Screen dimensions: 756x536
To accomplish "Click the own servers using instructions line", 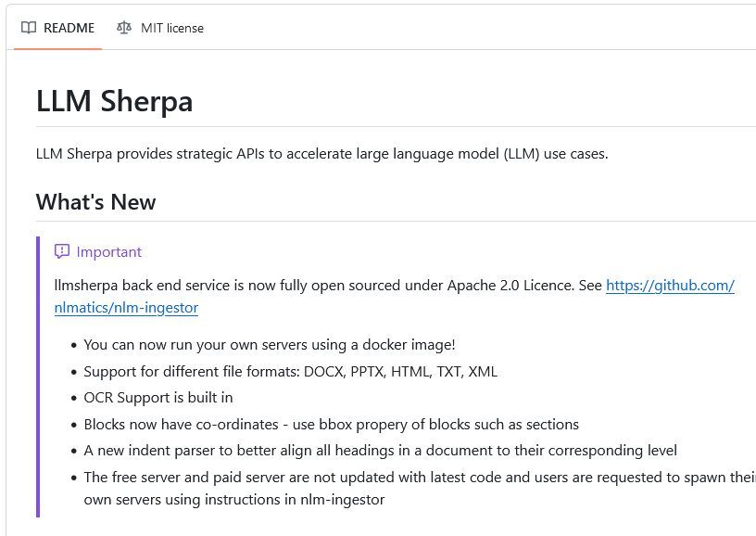I will click(x=234, y=499).
